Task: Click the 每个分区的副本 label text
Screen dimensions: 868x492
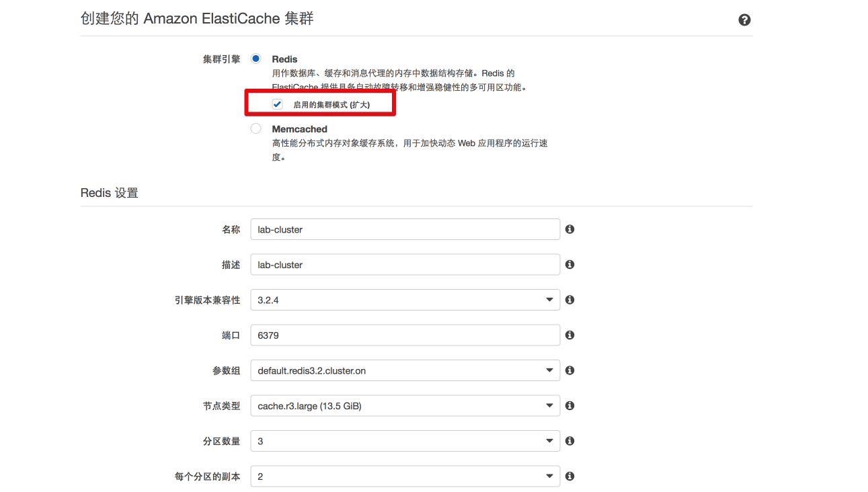Action: click(207, 476)
